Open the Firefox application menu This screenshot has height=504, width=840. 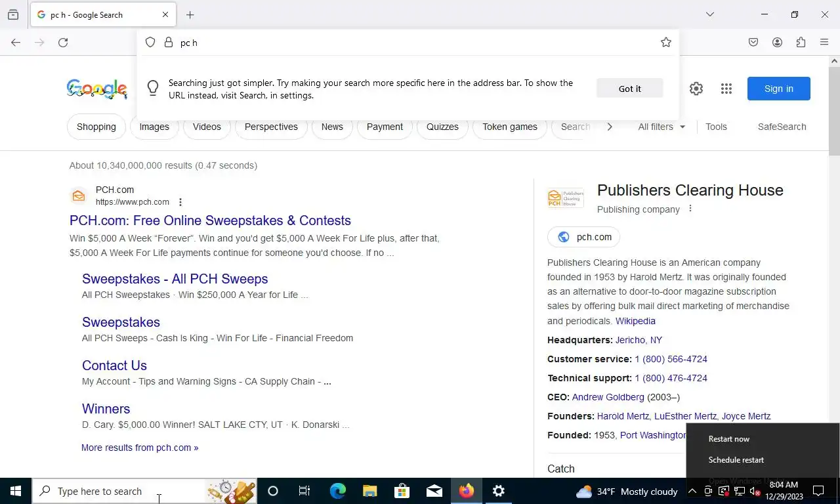824,42
